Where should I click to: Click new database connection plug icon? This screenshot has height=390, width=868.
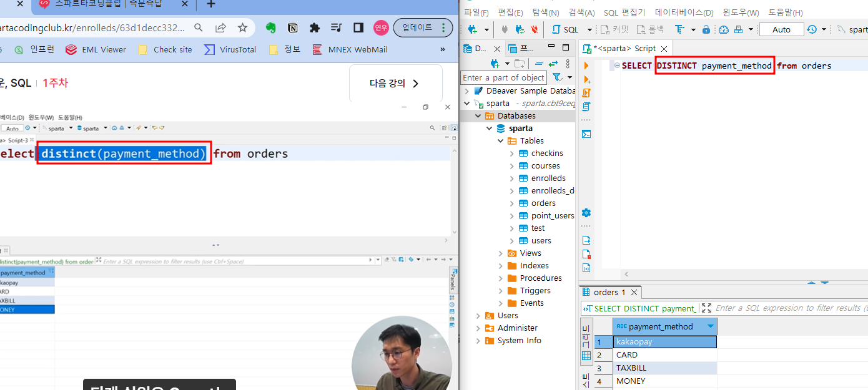point(473,29)
